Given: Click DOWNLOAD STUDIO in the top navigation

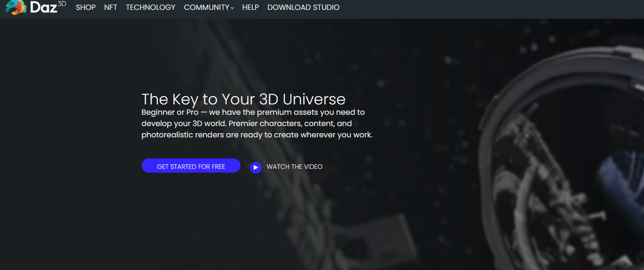Looking at the screenshot, I should pyautogui.click(x=303, y=8).
